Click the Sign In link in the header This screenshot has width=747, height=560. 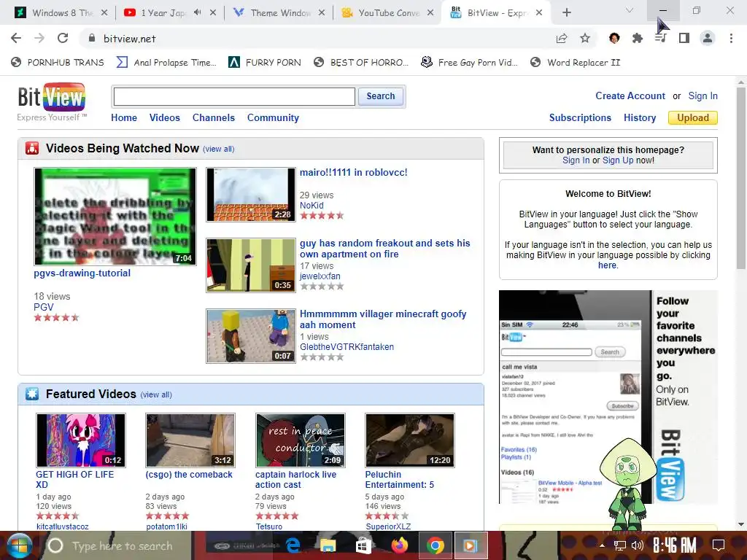coord(703,96)
